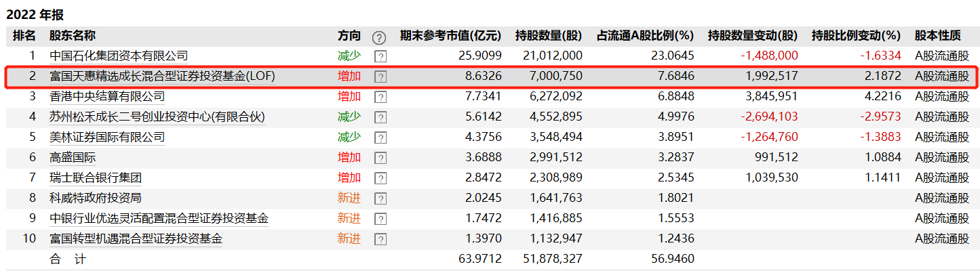This screenshot has width=980, height=275.
Task: Click the 持股数量(股) column header
Action: (549, 36)
